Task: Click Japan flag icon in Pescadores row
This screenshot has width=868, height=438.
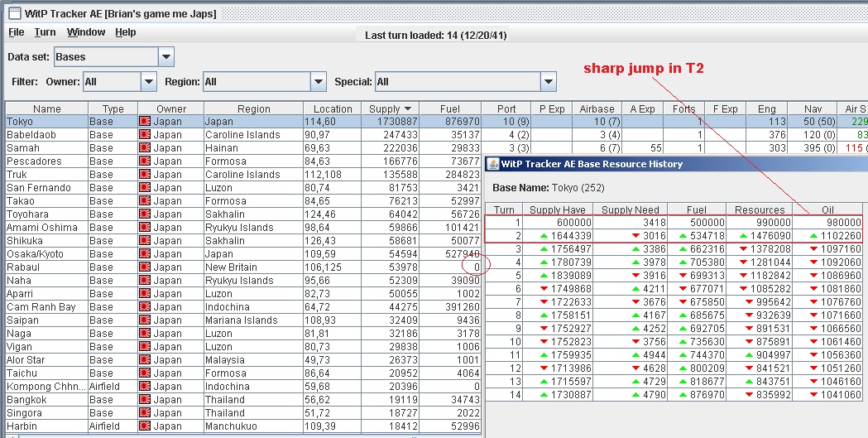Action: [145, 161]
